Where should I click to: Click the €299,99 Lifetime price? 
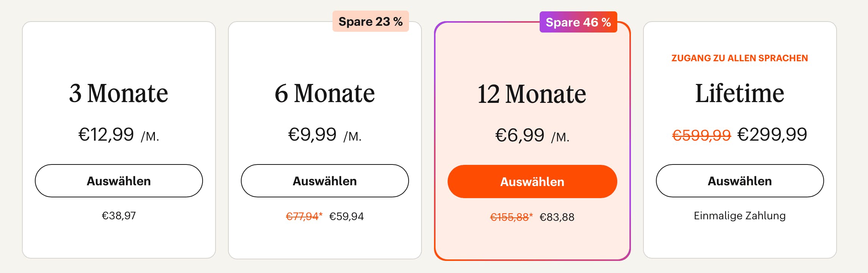pos(772,135)
